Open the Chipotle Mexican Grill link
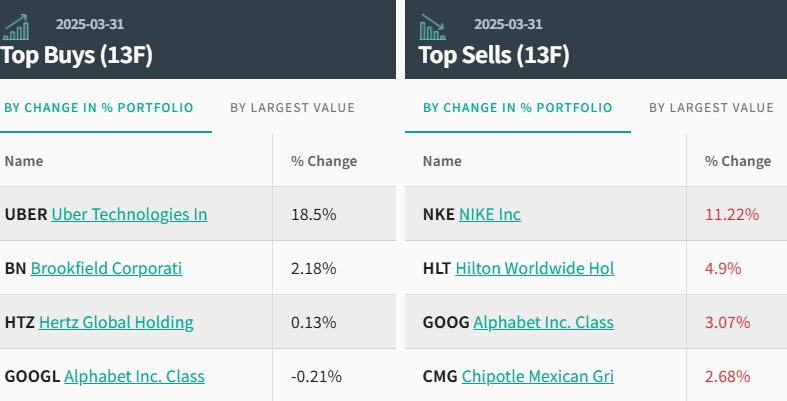This screenshot has width=787, height=401. [x=538, y=376]
